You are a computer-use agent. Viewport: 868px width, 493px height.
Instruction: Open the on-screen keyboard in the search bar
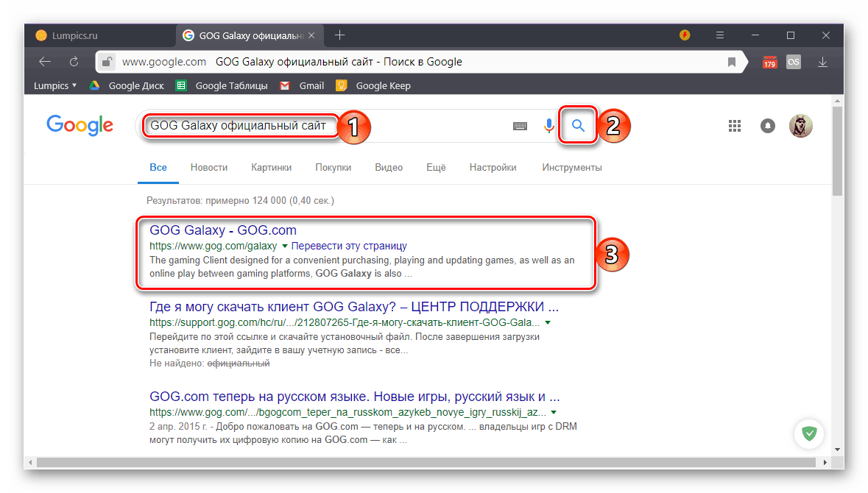point(520,126)
